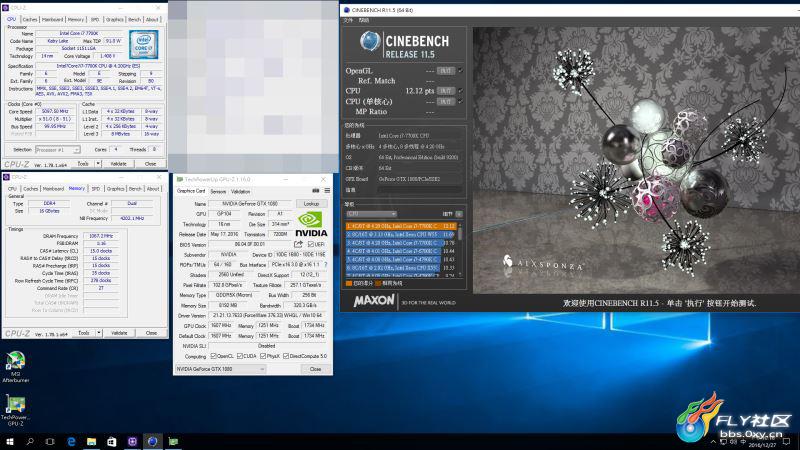The image size is (800, 450).
Task: Toggle the OpenGL test checkbox
Action: point(460,71)
